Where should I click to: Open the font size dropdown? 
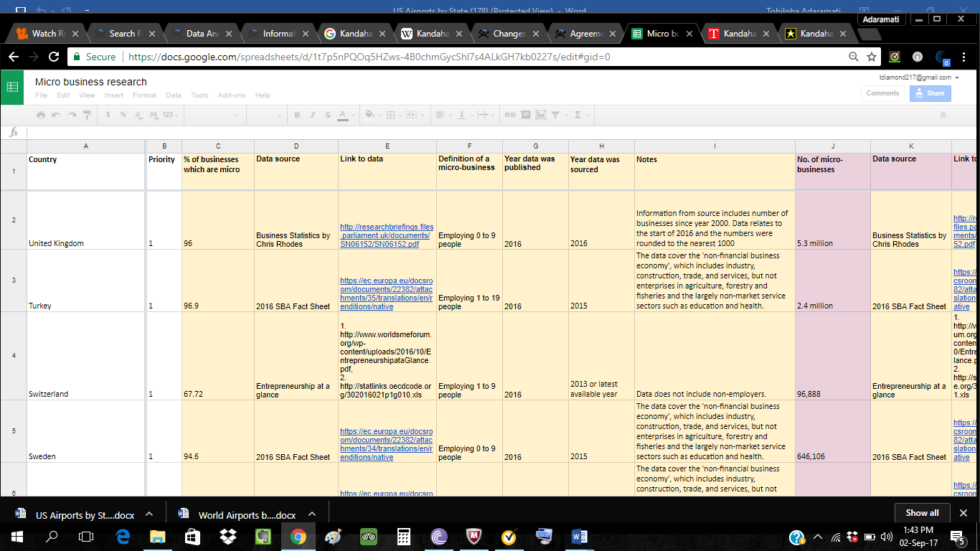pos(265,115)
